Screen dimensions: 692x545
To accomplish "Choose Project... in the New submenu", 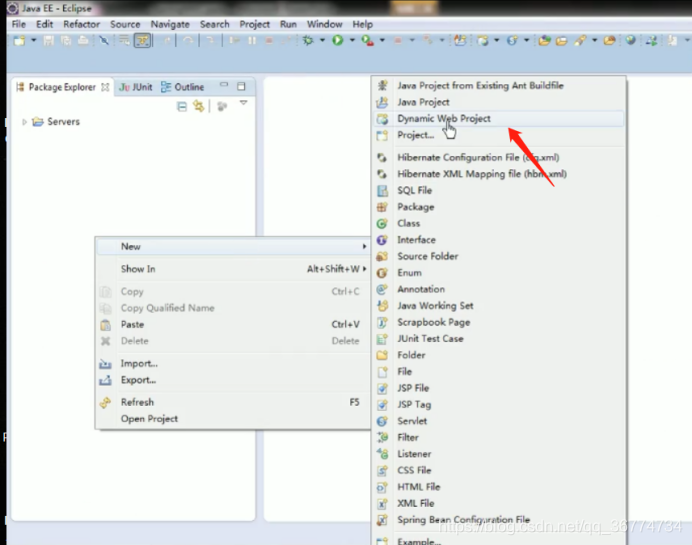I will pos(499,135).
